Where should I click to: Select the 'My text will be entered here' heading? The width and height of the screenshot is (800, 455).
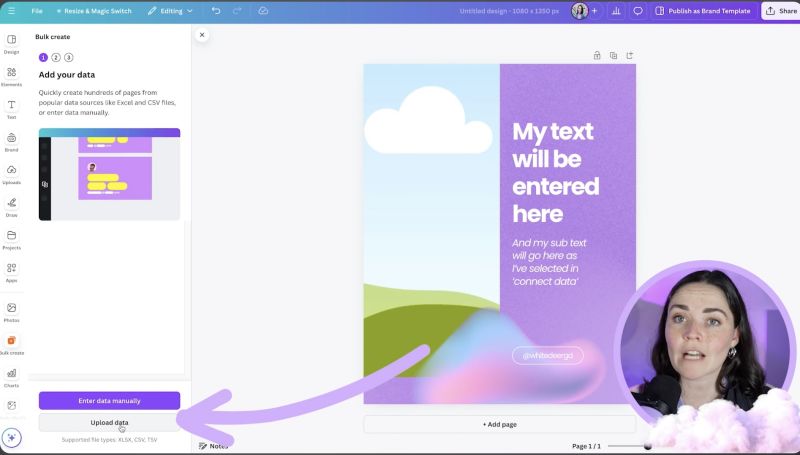(x=556, y=172)
